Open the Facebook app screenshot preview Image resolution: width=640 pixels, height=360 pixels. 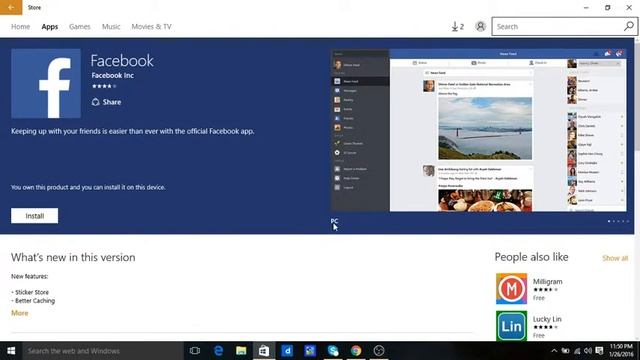point(479,130)
